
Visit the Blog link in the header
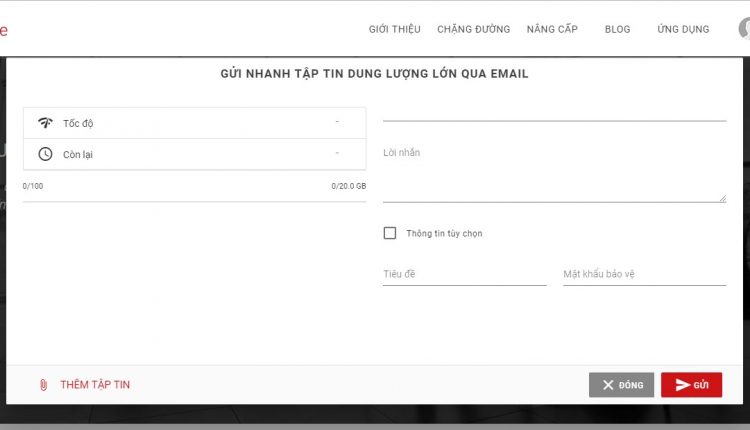(618, 29)
